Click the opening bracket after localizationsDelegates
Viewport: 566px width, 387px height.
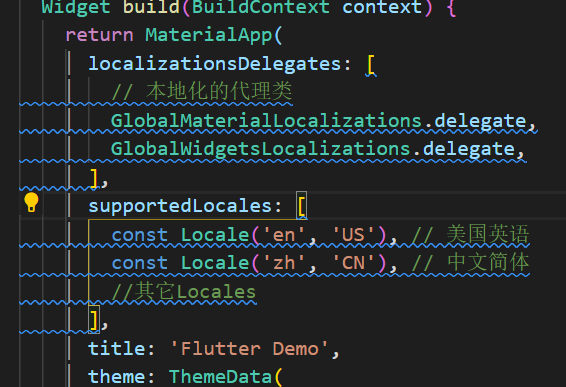[x=371, y=65]
